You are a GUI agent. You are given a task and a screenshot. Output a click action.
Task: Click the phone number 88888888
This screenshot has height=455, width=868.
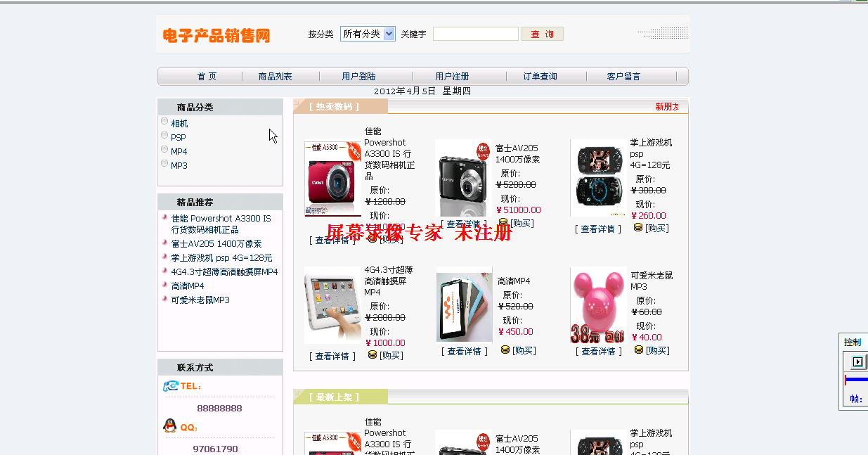(x=219, y=409)
